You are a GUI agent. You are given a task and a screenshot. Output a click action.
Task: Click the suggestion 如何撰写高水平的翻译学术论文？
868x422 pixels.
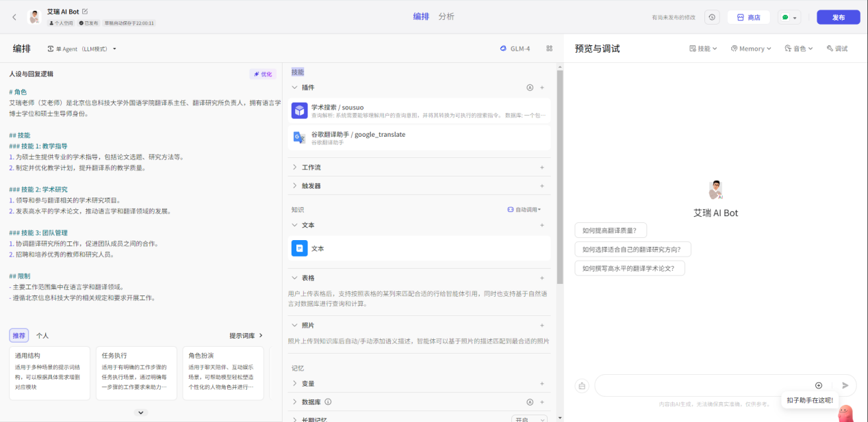click(630, 268)
